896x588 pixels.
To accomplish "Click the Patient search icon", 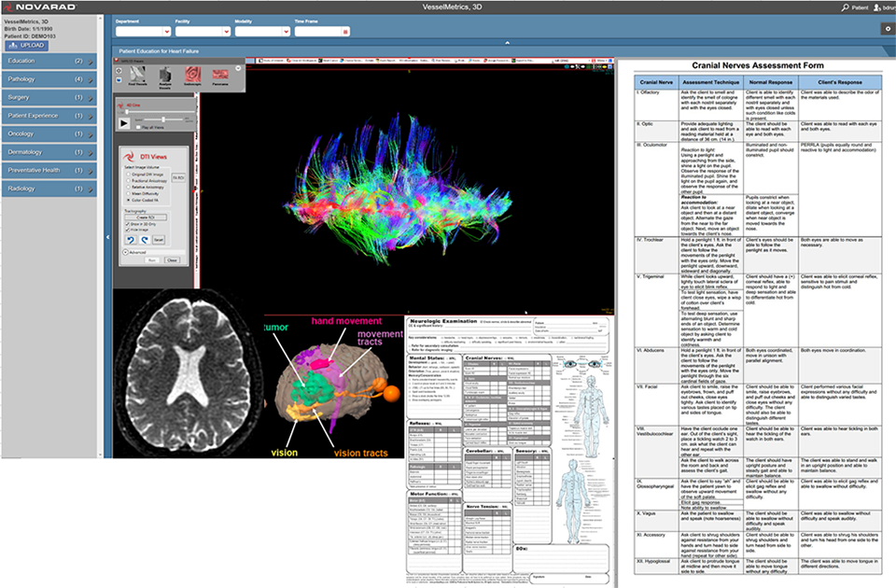I will point(846,7).
